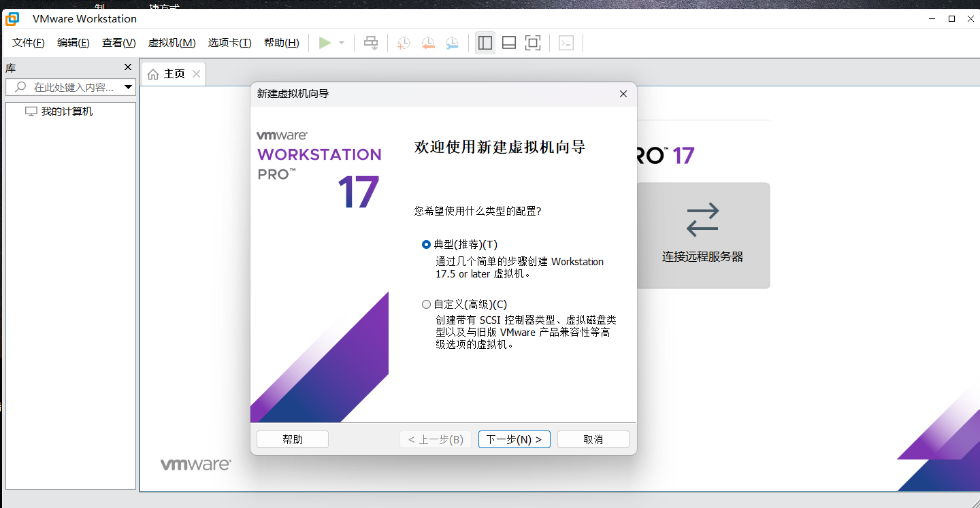Click the search magnifier icon in library
Image resolution: width=980 pixels, height=508 pixels.
click(x=20, y=87)
